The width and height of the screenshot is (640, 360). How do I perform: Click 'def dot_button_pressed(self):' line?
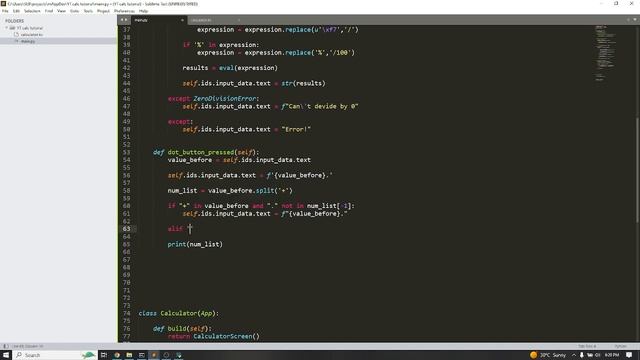206,152
